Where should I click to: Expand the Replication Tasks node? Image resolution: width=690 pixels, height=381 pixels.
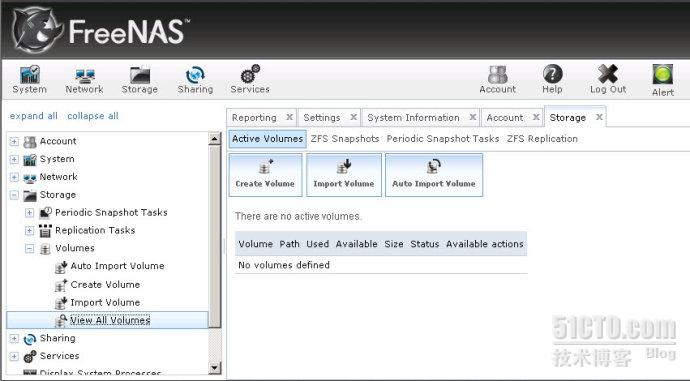[x=29, y=231]
